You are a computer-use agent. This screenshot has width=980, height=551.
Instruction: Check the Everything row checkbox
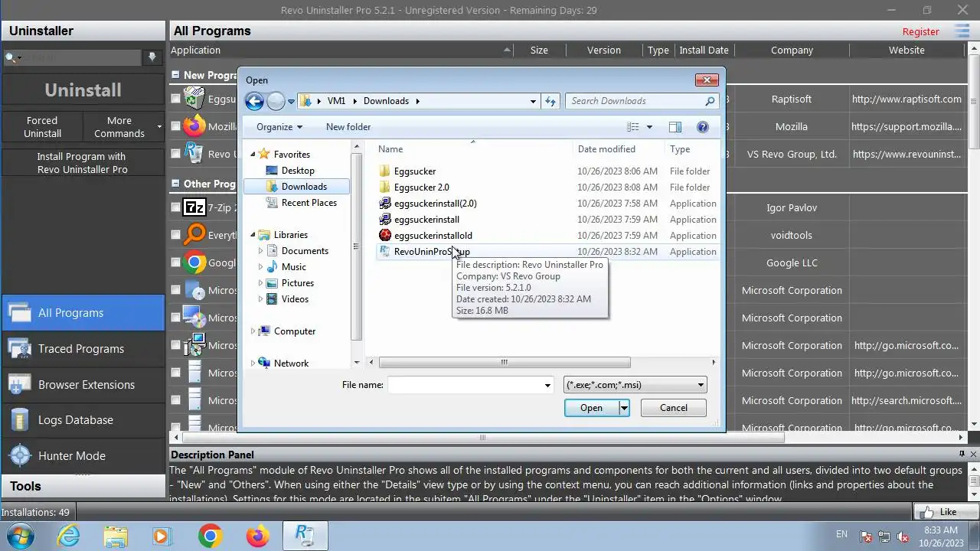click(176, 235)
